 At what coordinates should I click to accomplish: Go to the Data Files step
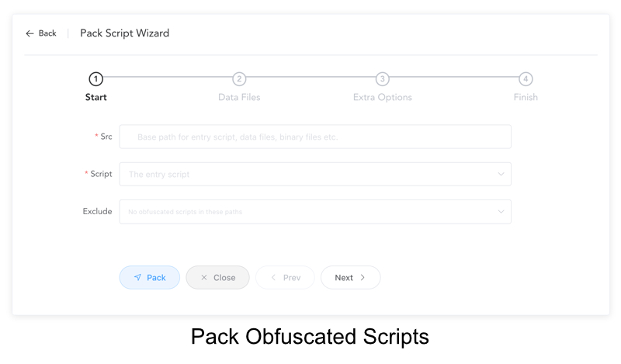239,97
